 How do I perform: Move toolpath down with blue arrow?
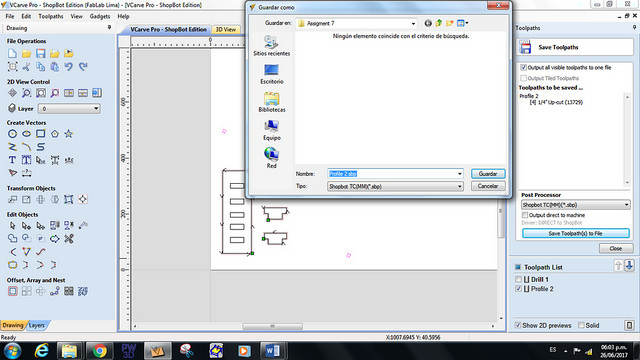629,266
